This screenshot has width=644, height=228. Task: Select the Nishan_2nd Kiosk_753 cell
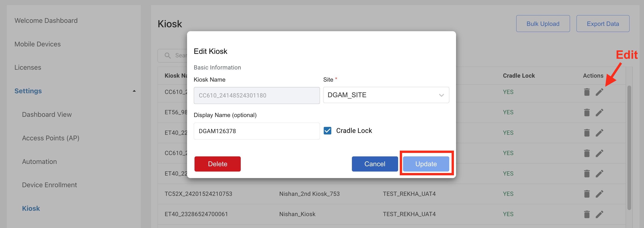tap(309, 194)
